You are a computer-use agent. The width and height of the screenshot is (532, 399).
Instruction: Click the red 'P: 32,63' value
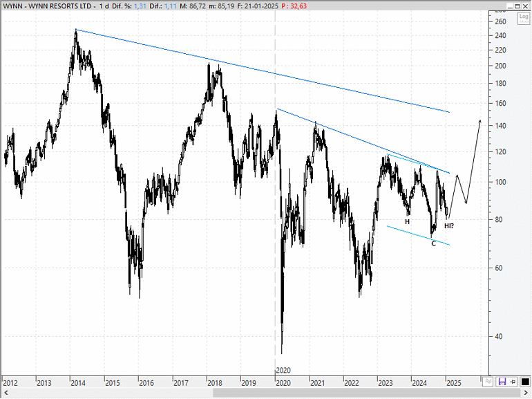click(x=294, y=6)
